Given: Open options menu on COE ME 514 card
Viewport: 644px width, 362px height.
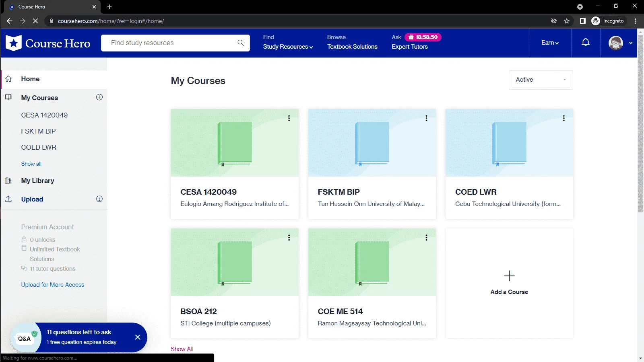Looking at the screenshot, I should [426, 238].
